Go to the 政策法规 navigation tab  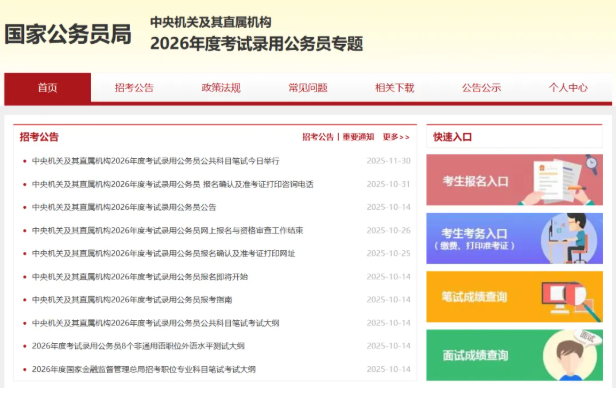point(221,88)
